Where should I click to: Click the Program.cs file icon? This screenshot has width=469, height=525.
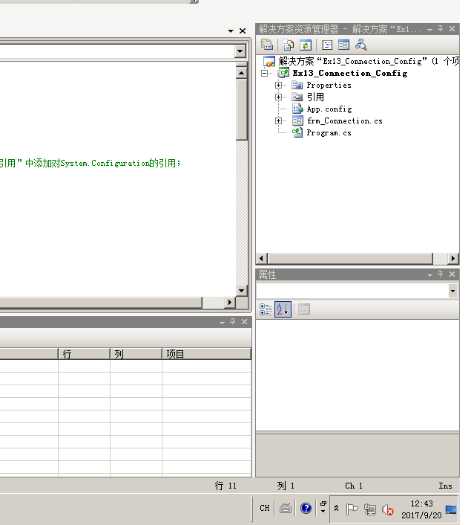[297, 133]
